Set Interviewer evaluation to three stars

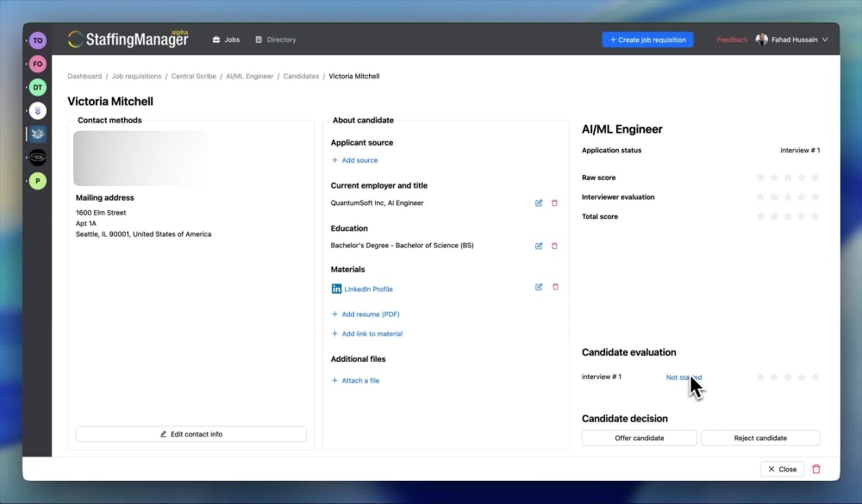coord(788,196)
